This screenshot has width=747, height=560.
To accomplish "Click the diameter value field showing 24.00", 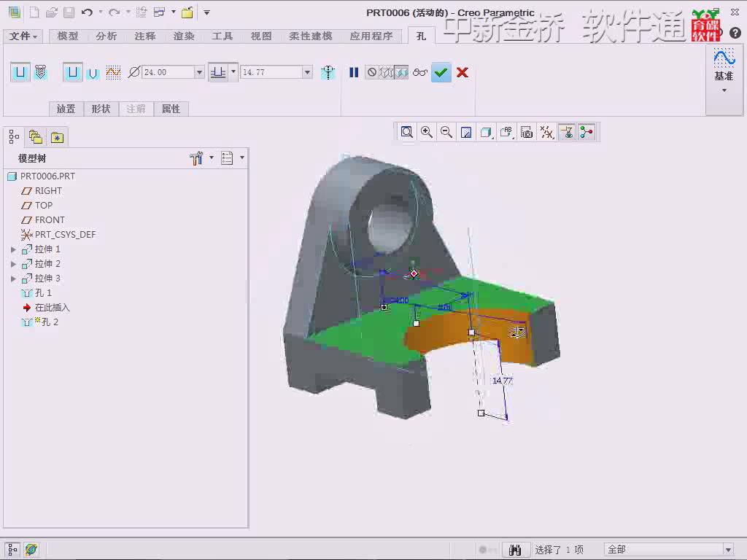I will click(169, 72).
